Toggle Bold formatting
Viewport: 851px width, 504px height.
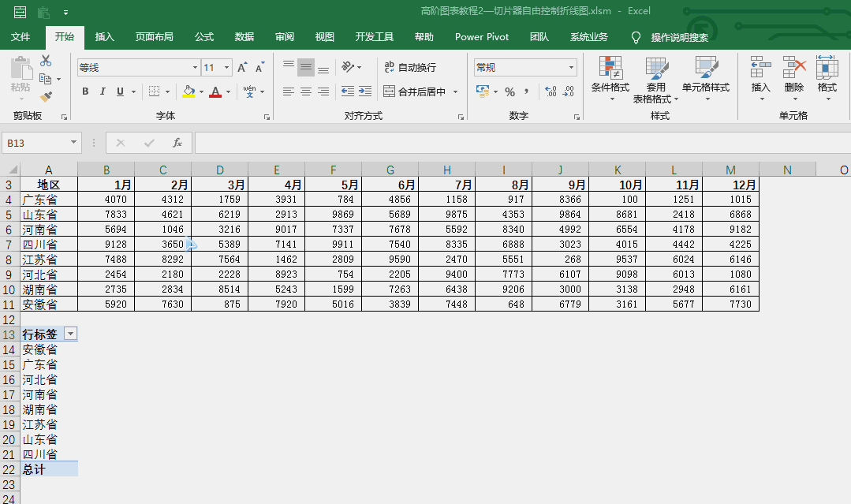pyautogui.click(x=85, y=91)
